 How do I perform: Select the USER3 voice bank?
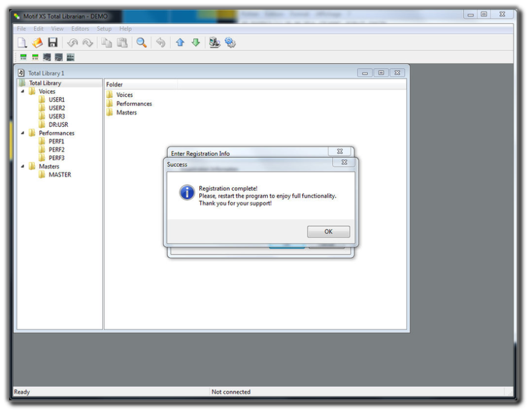[57, 116]
